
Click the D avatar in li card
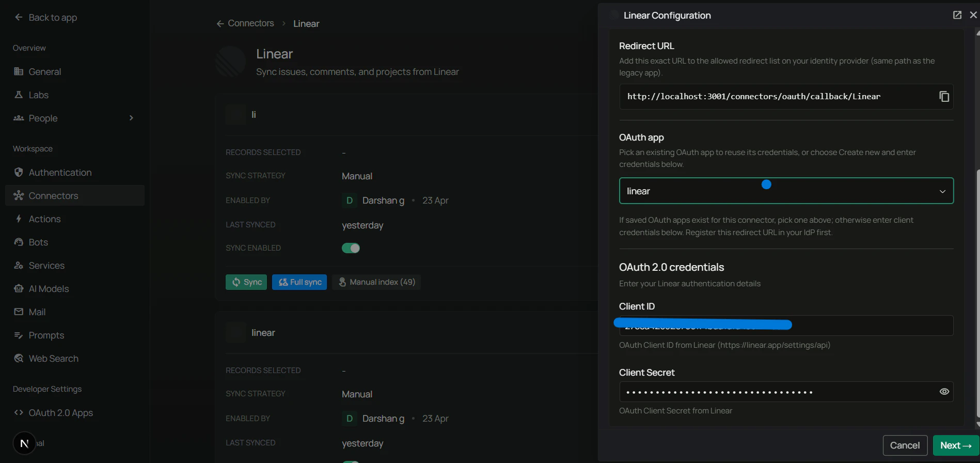tap(350, 200)
